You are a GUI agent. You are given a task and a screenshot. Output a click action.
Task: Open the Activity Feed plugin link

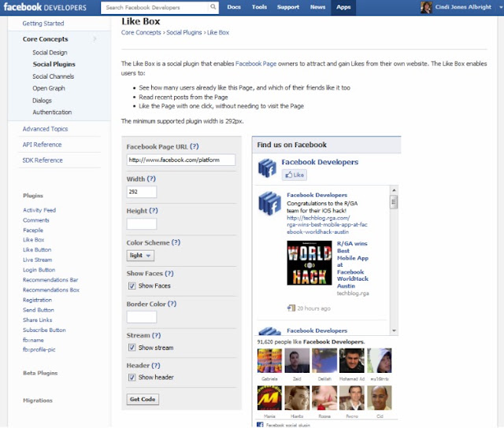[x=39, y=210]
